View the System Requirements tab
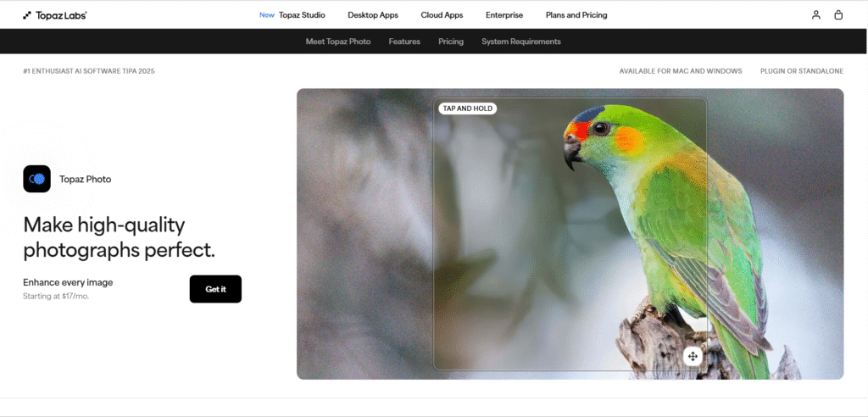This screenshot has height=417, width=868. pyautogui.click(x=521, y=42)
